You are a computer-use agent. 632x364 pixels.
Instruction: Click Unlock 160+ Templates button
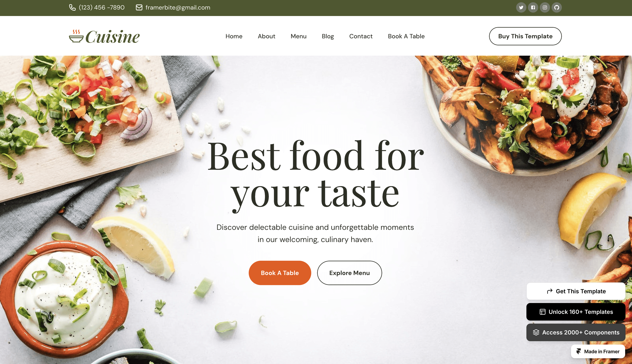(576, 312)
